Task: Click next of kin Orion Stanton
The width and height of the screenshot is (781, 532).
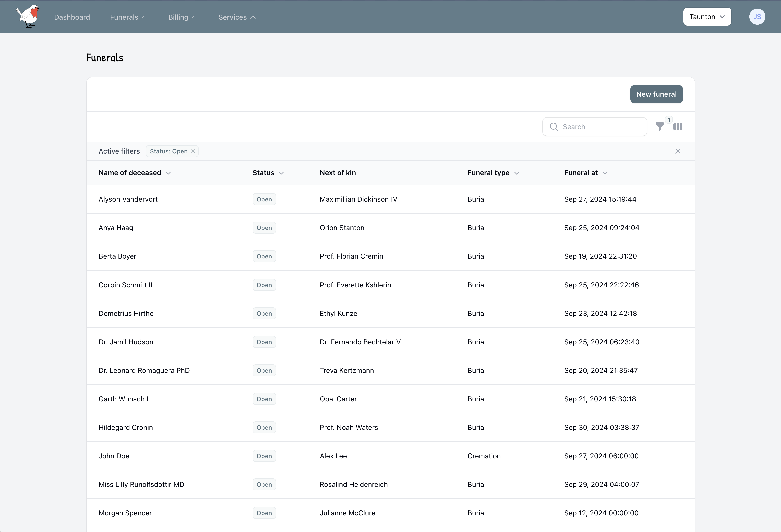Action: pos(342,228)
